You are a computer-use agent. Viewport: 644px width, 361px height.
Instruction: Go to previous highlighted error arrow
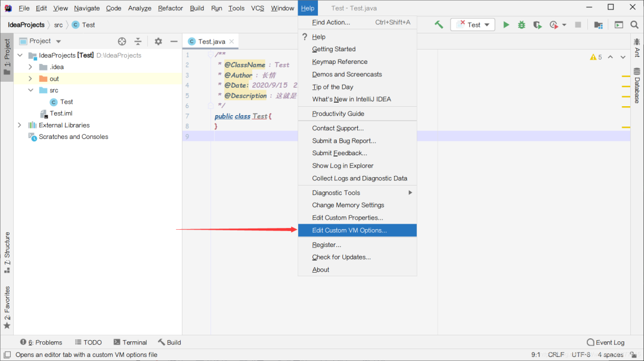611,57
